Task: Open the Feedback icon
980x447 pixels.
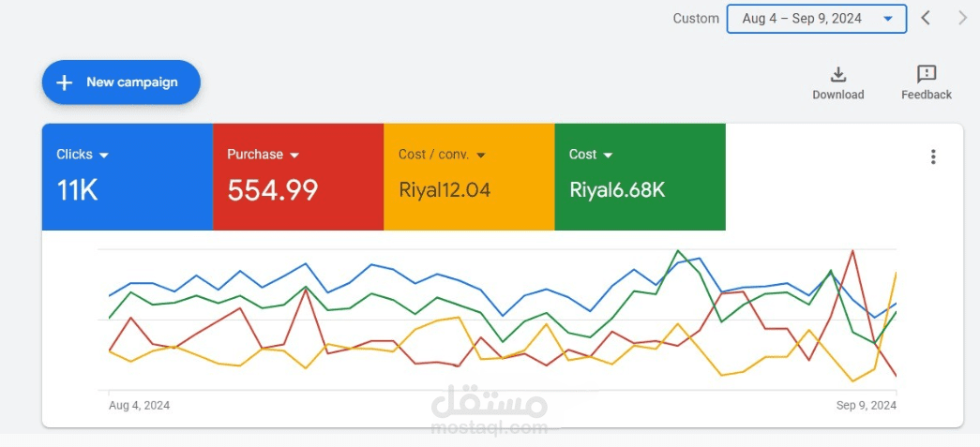Action: [927, 75]
